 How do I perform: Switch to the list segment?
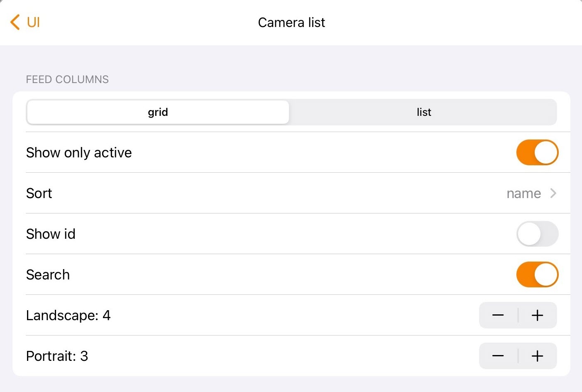pyautogui.click(x=423, y=112)
